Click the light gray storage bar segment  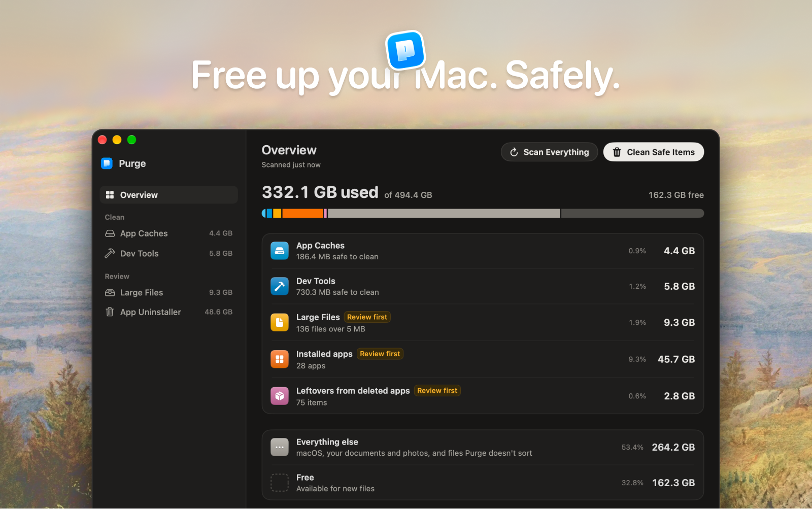click(444, 213)
